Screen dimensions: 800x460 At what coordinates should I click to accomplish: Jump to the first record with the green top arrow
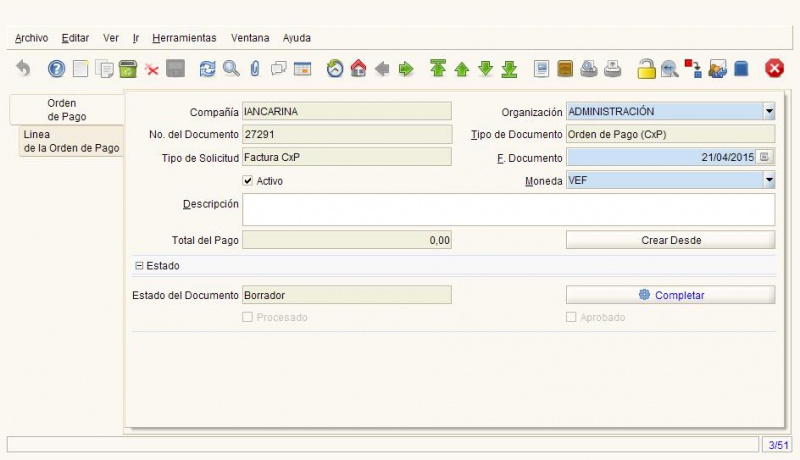pyautogui.click(x=438, y=68)
